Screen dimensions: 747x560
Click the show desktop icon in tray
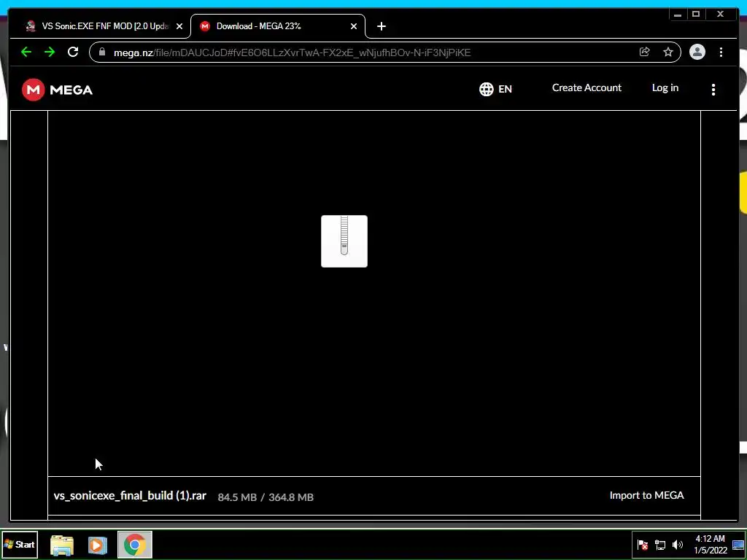[x=738, y=545]
